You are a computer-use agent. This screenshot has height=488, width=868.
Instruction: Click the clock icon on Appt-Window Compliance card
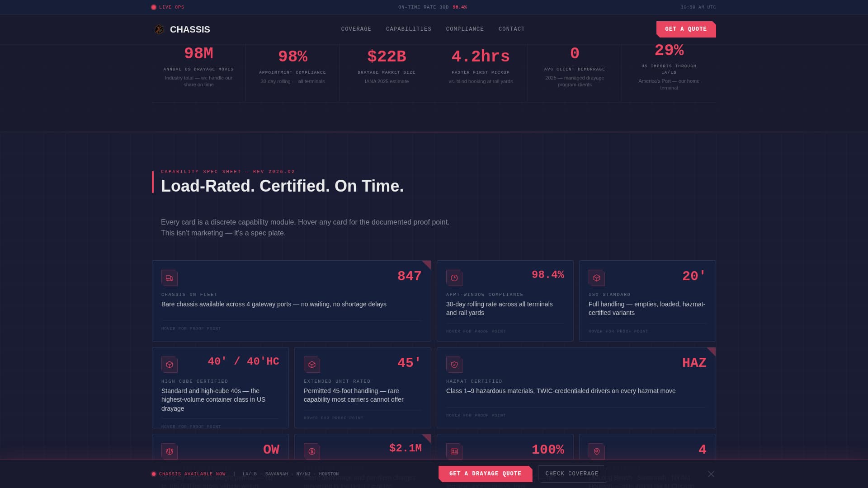454,278
